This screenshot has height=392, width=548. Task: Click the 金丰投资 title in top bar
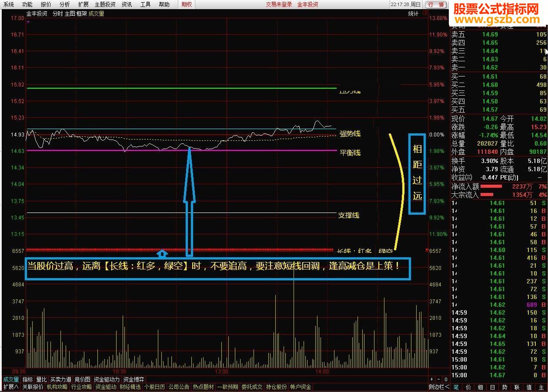[x=308, y=4]
